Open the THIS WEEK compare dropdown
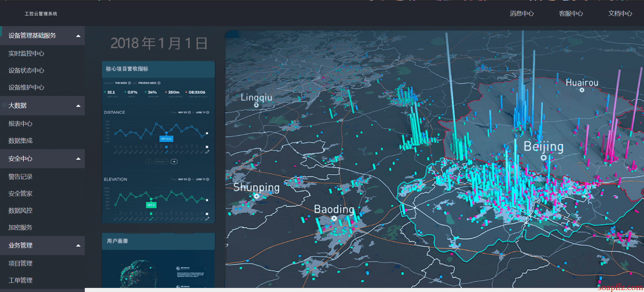Viewport: 644px width, 292px height. (x=123, y=83)
